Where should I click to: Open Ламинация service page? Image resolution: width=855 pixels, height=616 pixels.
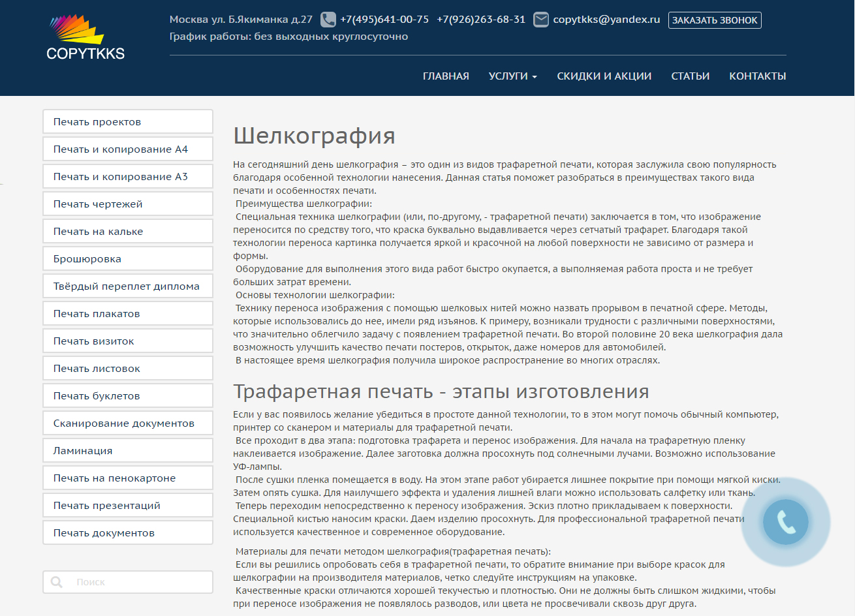[x=128, y=451]
